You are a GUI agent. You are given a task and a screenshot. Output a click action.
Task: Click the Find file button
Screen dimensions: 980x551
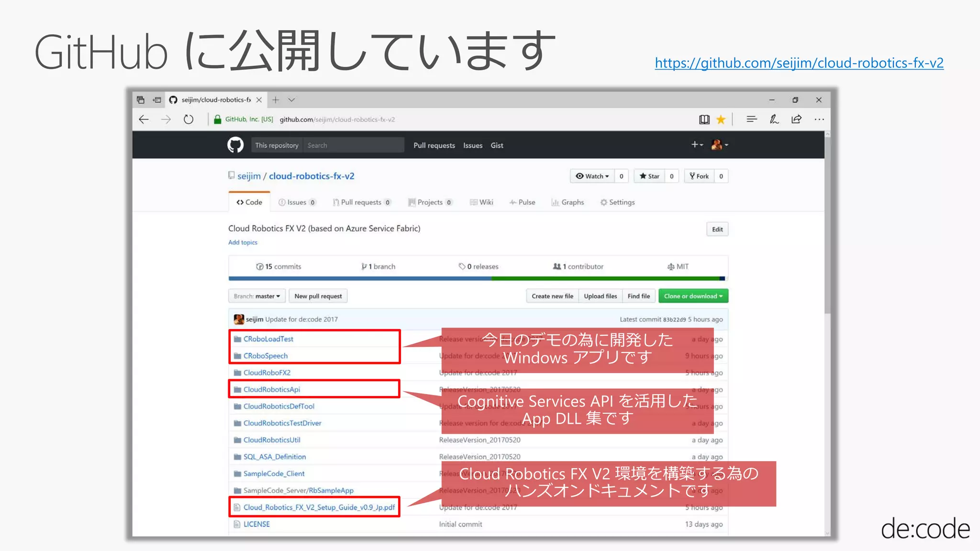(x=639, y=296)
